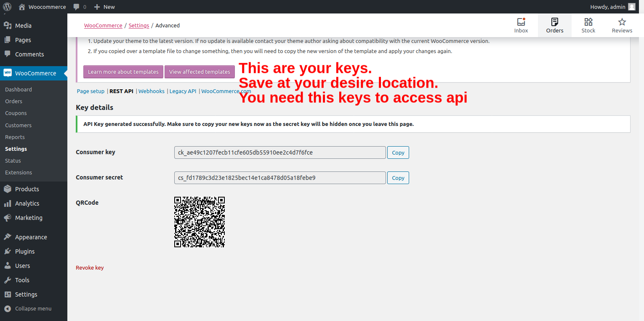Open the home icon for Woocommerce site
This screenshot has height=321, width=644.
22,7
